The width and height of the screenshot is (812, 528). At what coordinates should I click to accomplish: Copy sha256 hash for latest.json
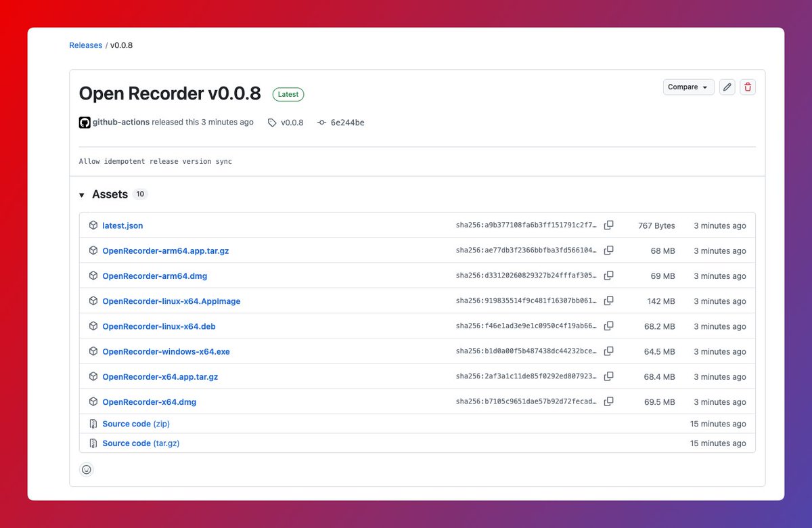click(x=608, y=225)
